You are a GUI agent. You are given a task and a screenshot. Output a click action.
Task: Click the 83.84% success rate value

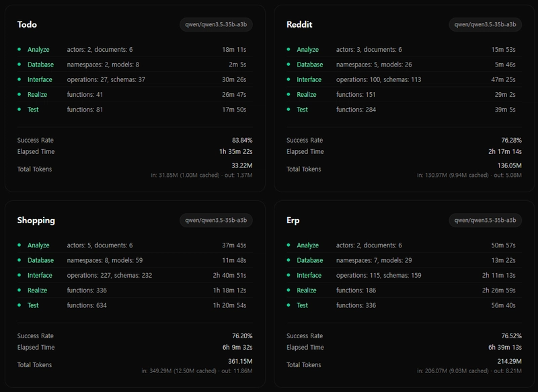[x=241, y=140]
